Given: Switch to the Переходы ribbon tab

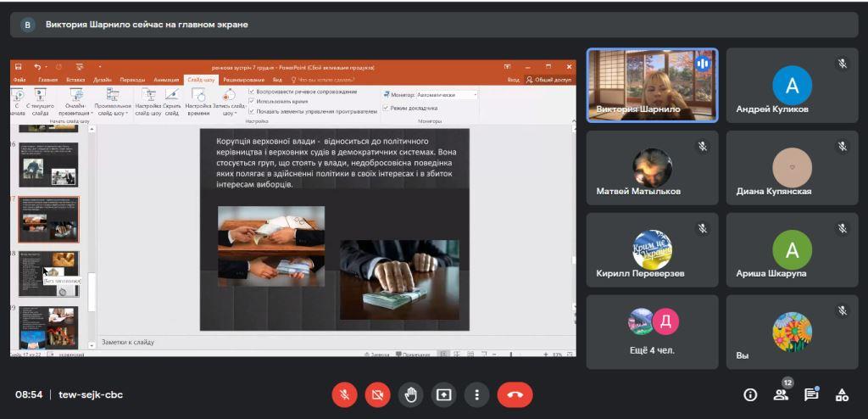Looking at the screenshot, I should (x=132, y=80).
